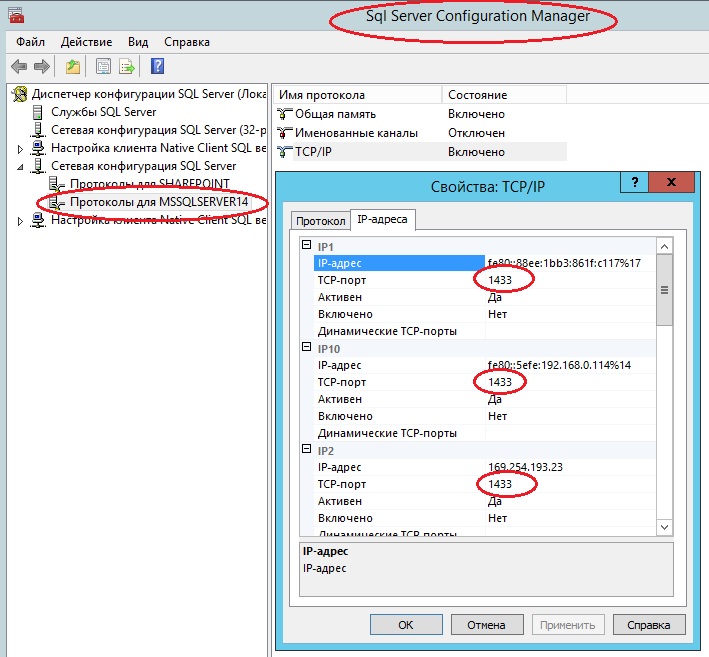
Task: Open the Файл menu
Action: [30, 42]
